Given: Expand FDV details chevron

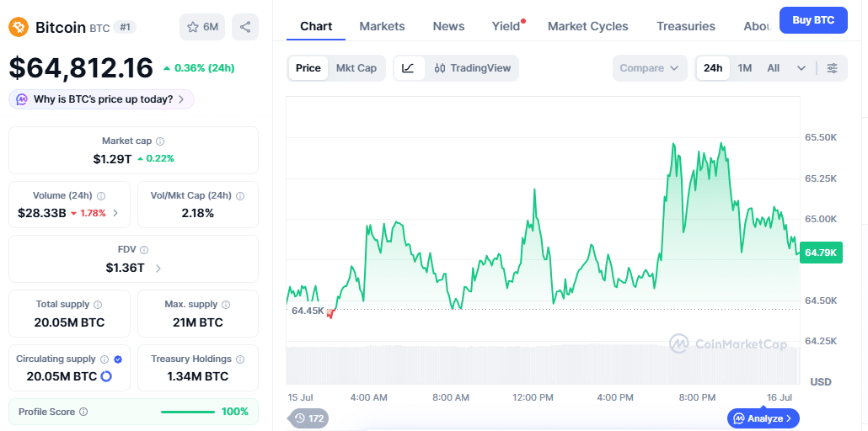Looking at the screenshot, I should 158,269.
